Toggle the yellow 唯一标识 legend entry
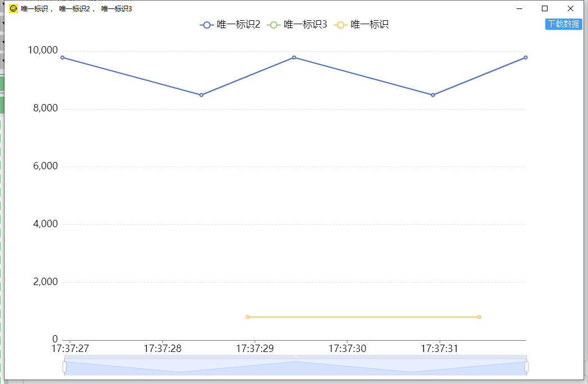This screenshot has width=588, height=384. (361, 25)
